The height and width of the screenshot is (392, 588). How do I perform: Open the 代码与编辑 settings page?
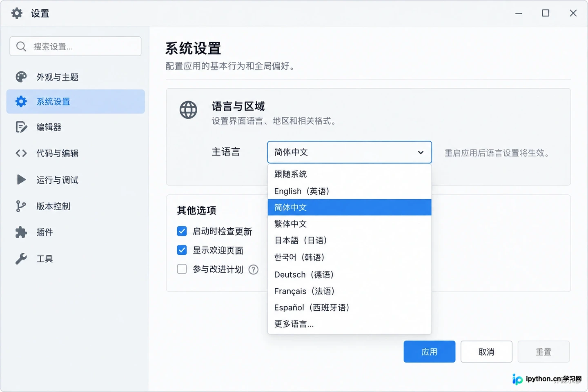tap(76, 153)
